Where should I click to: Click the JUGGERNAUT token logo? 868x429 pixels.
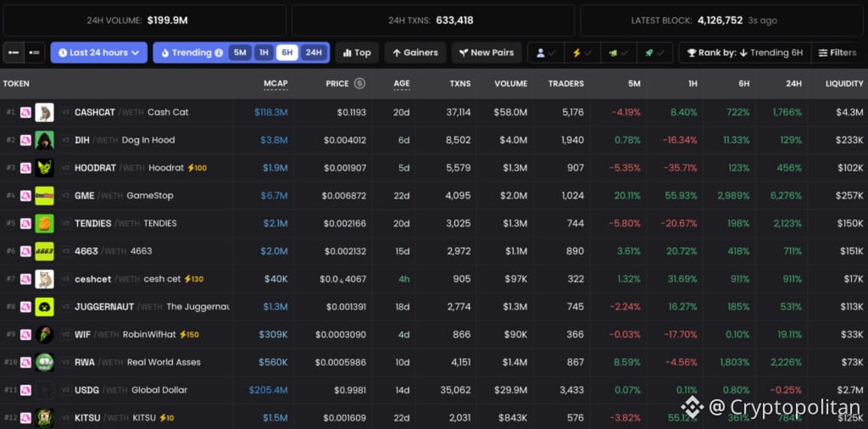tap(44, 307)
